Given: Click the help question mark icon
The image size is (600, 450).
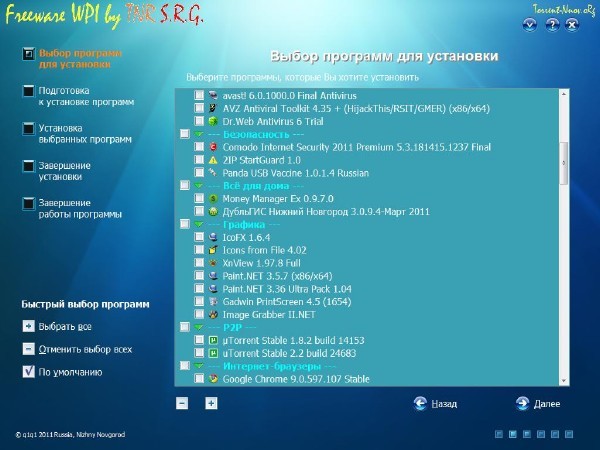Looking at the screenshot, I should pos(552,25).
